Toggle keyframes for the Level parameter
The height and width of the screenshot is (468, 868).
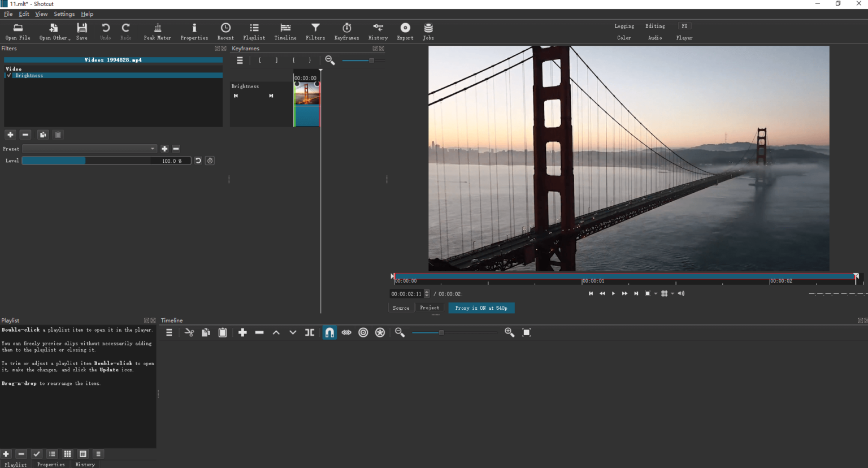[210, 161]
